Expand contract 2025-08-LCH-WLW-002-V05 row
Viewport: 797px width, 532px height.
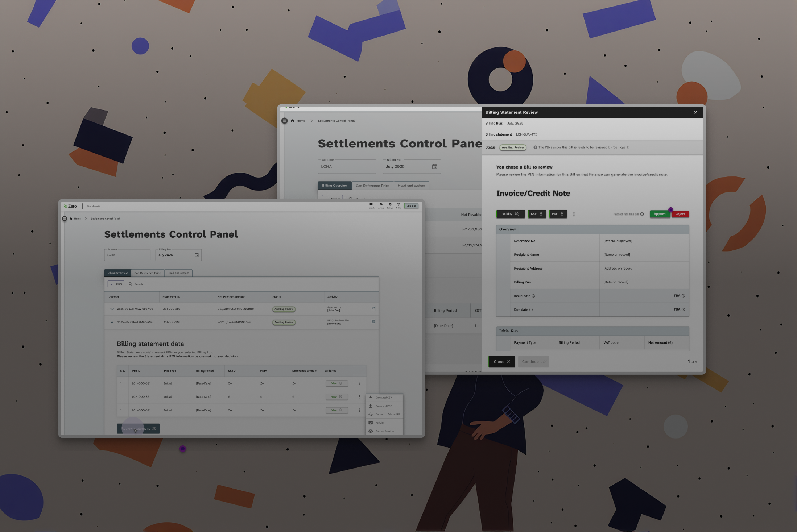[112, 309]
